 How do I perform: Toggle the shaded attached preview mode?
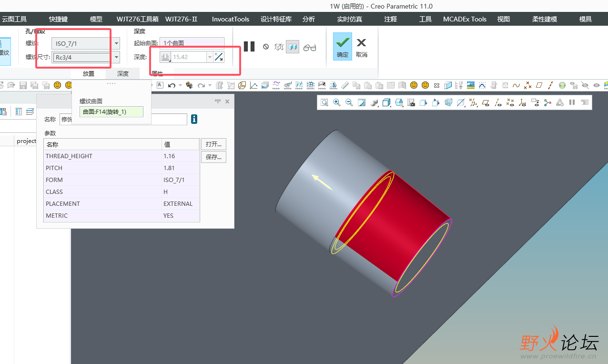pos(293,47)
